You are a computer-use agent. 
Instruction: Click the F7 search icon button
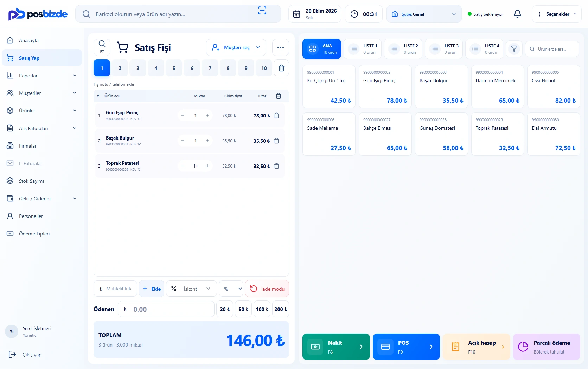(102, 47)
